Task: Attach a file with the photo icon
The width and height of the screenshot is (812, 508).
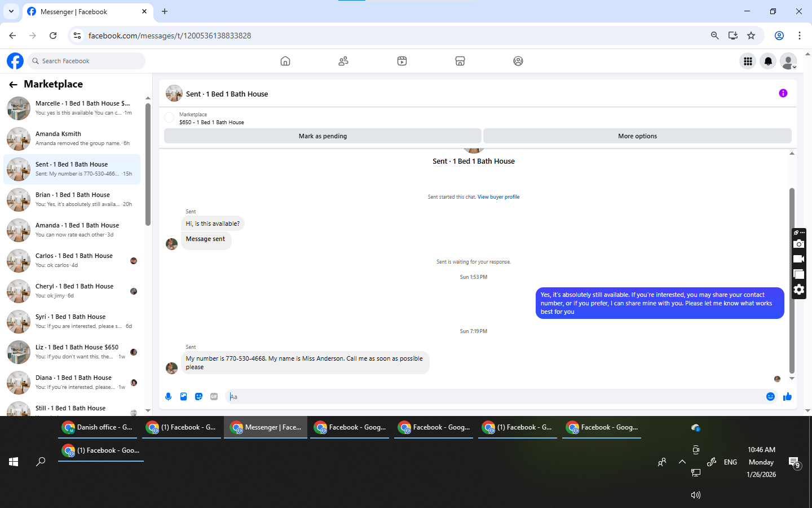Action: coord(183,397)
